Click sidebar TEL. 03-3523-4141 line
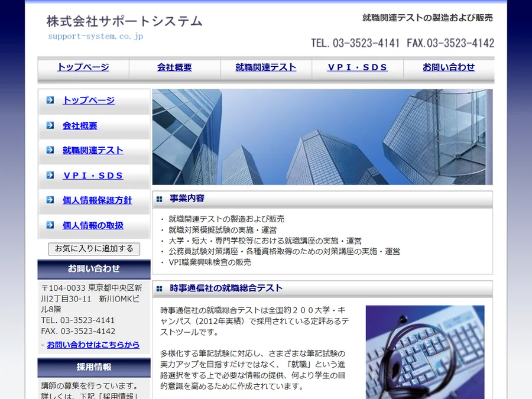 point(77,320)
